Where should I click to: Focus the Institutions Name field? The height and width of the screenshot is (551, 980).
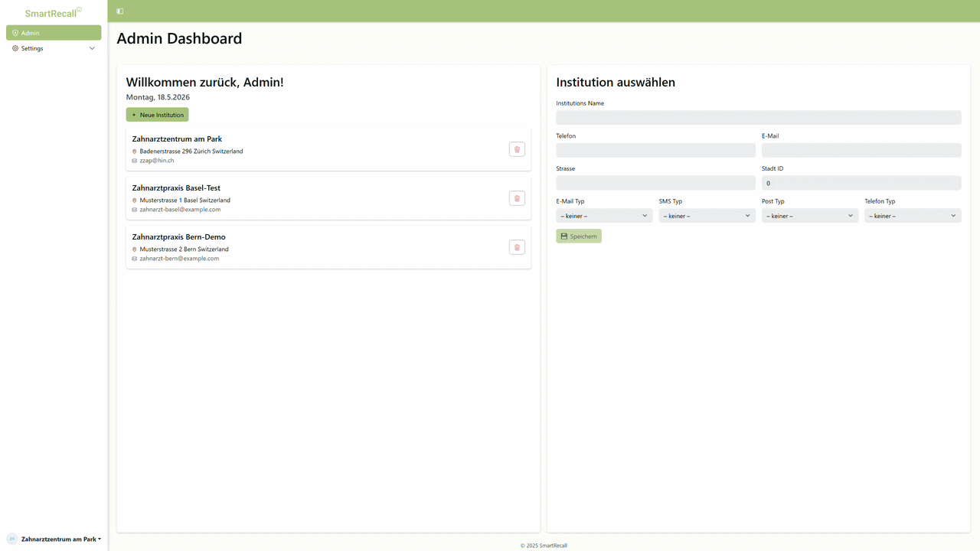coord(758,117)
